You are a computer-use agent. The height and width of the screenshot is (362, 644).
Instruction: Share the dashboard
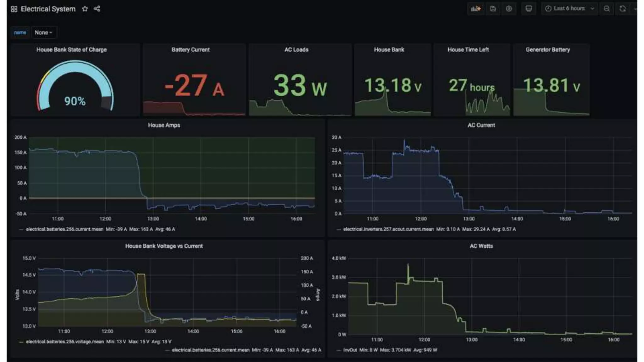(x=97, y=9)
